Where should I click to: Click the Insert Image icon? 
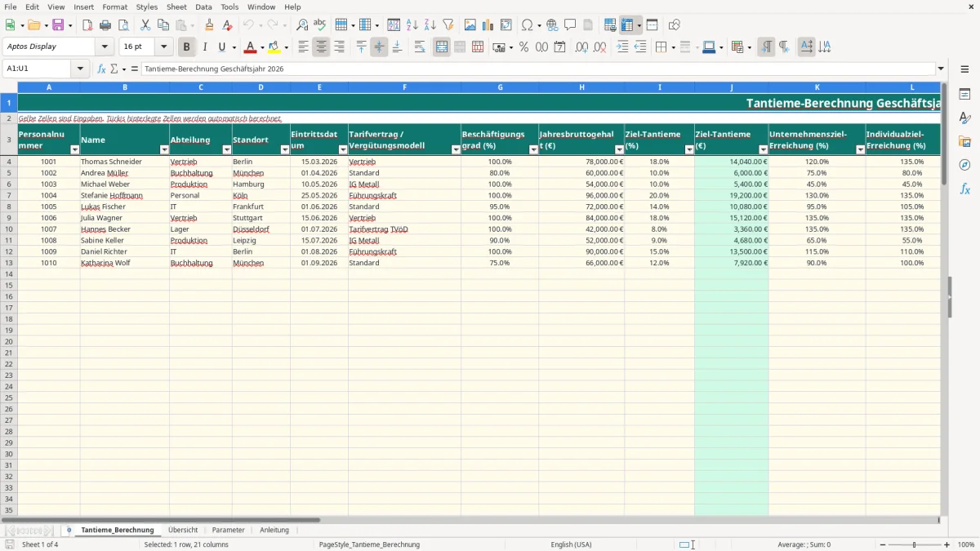click(470, 25)
